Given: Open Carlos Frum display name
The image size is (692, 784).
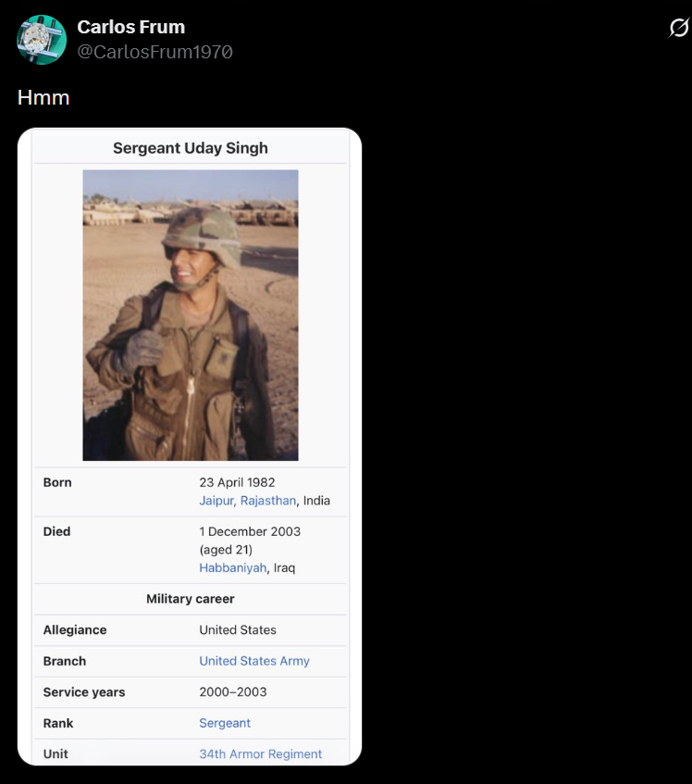Looking at the screenshot, I should coord(130,27).
